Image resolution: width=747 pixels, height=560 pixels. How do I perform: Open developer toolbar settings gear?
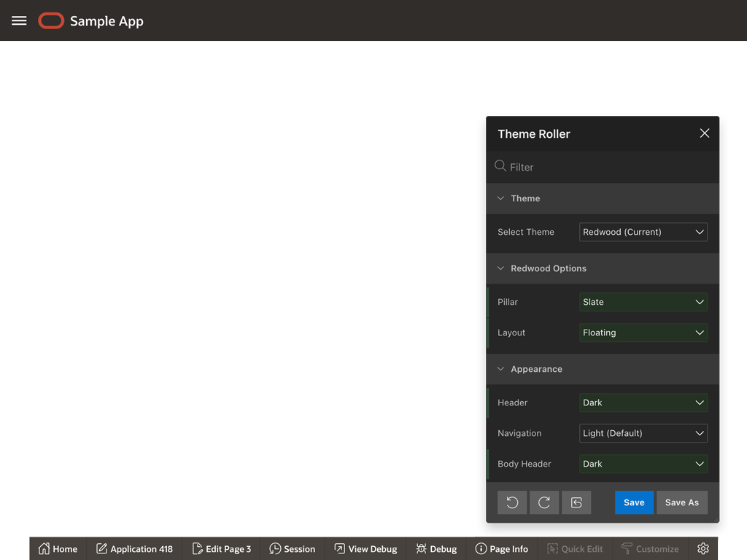703,549
